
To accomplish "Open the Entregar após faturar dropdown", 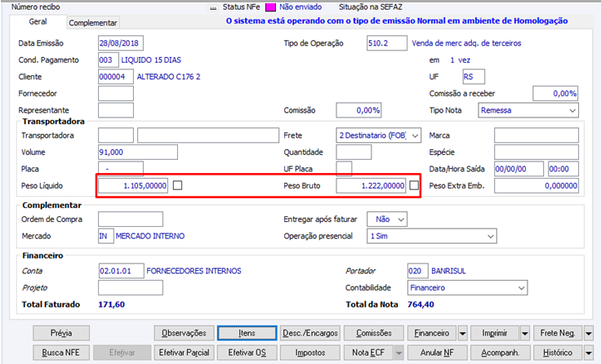I will coord(387,220).
